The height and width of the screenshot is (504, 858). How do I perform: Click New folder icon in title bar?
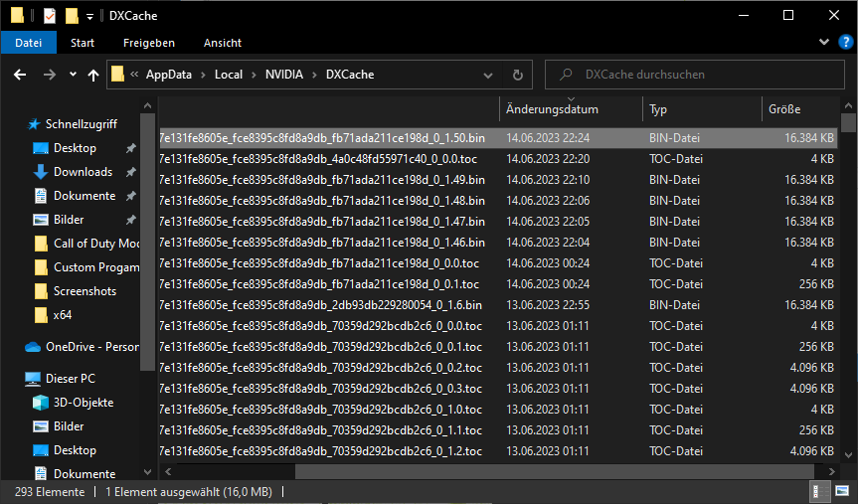(72, 16)
